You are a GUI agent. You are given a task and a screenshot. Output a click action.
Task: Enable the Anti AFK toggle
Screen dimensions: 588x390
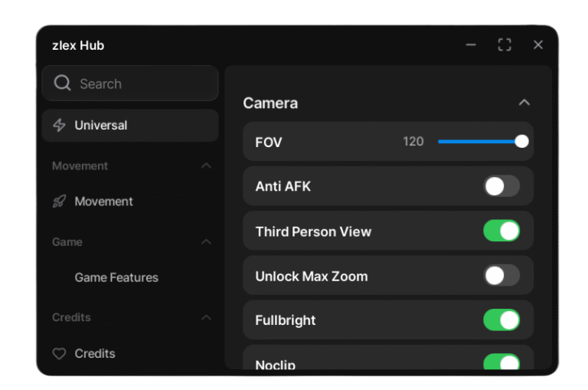pos(501,186)
